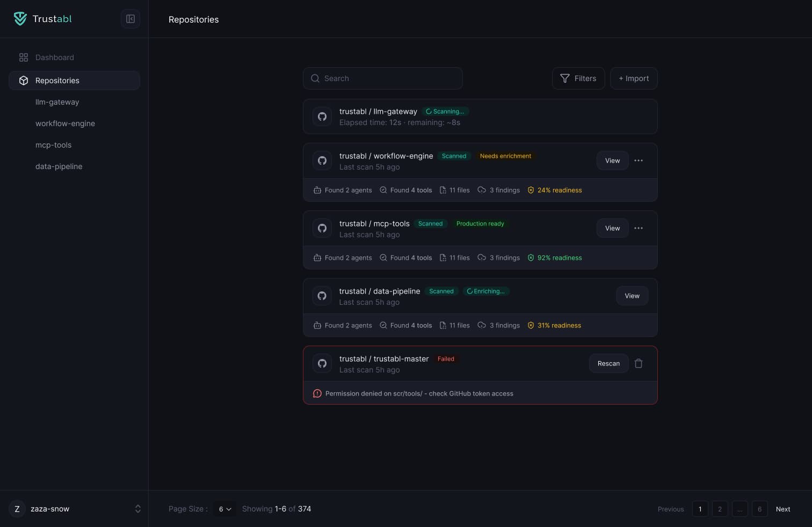Click files icon in workflow-engine stats

[x=443, y=190]
